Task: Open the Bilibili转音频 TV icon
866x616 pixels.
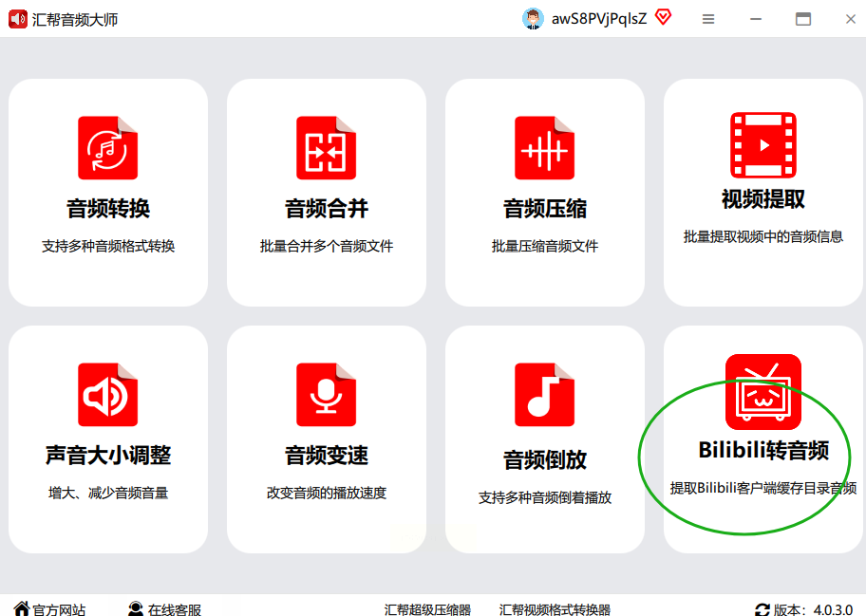Action: (763, 392)
